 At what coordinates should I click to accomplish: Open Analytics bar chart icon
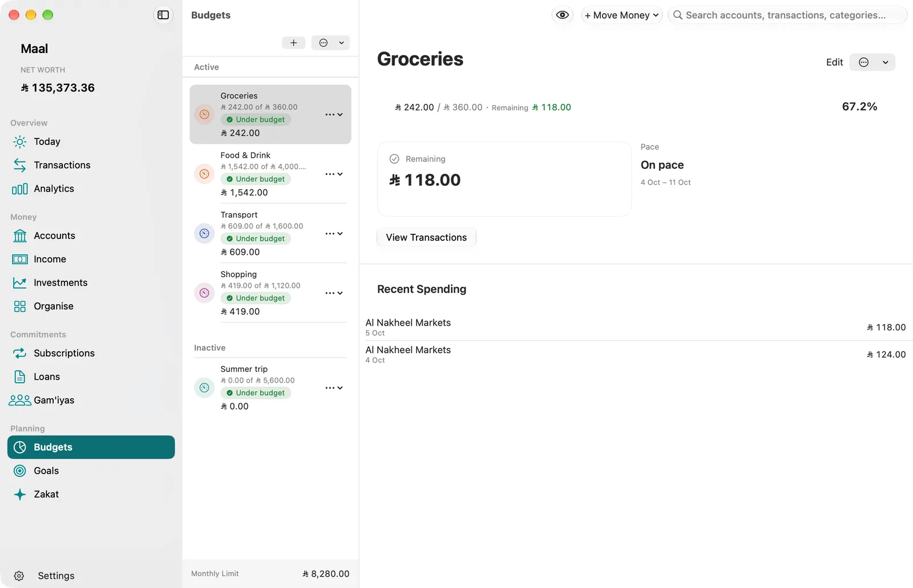click(x=20, y=189)
